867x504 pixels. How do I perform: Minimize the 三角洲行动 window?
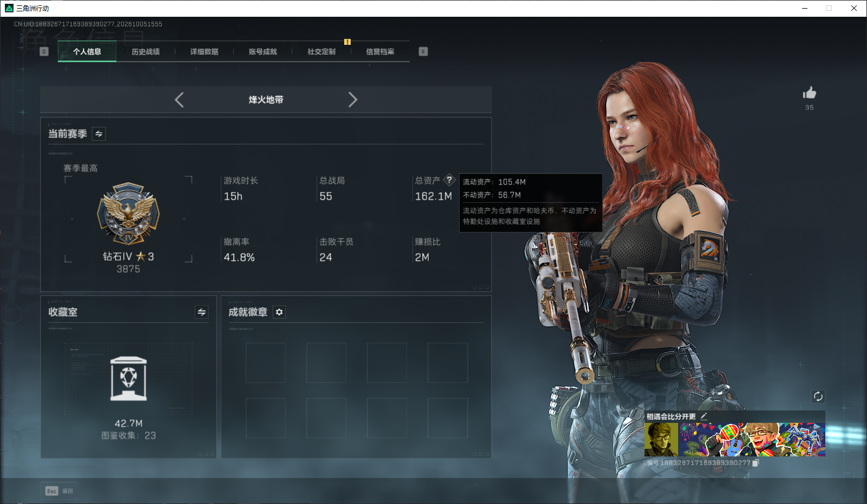pos(805,8)
